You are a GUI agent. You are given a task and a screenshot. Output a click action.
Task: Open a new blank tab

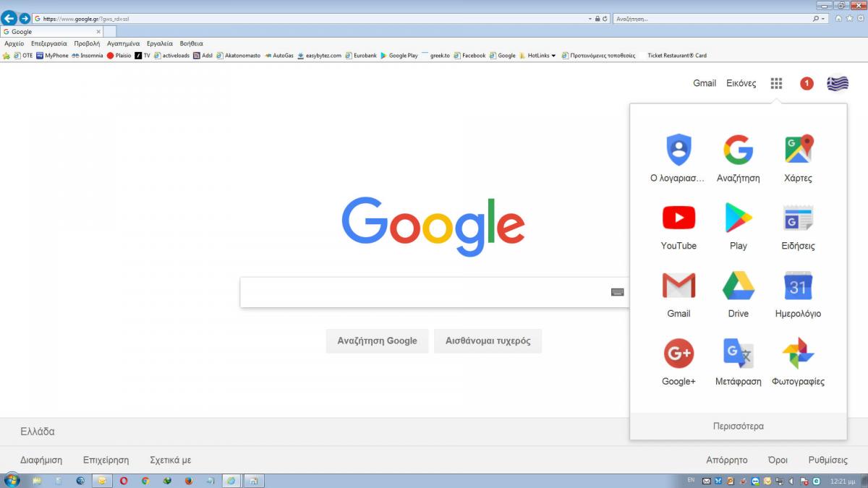point(110,32)
